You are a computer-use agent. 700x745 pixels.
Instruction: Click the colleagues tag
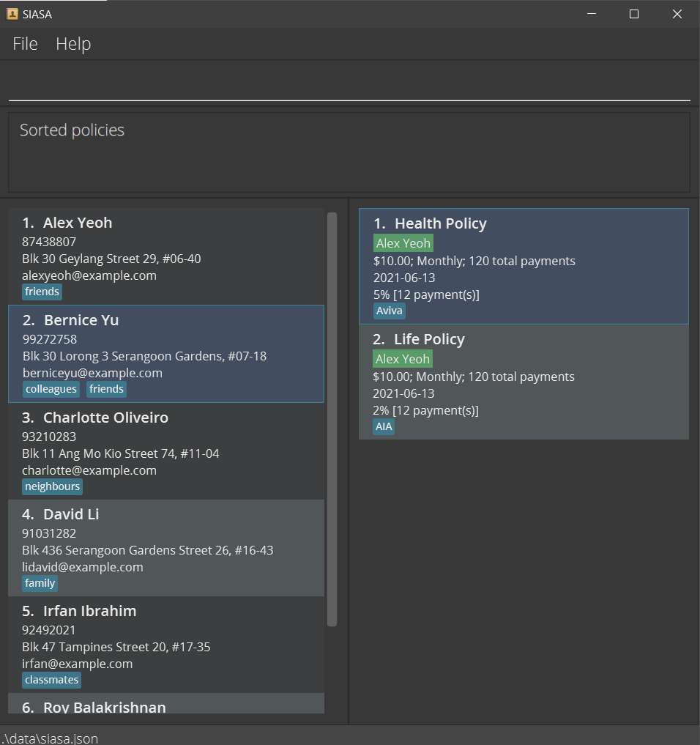(51, 389)
